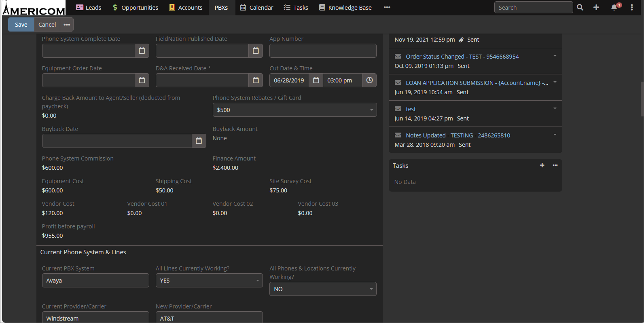Expand Order Status Changed email options arrow
644x323 pixels.
coord(555,56)
